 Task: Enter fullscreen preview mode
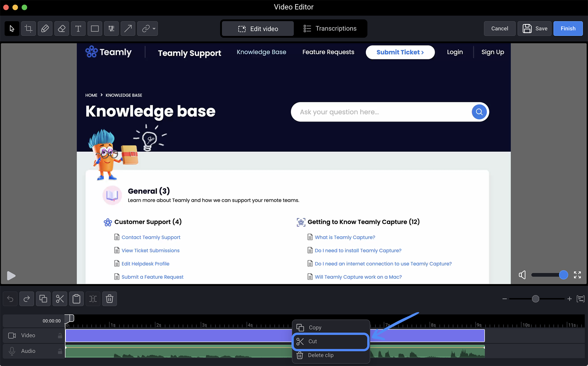[x=578, y=275]
